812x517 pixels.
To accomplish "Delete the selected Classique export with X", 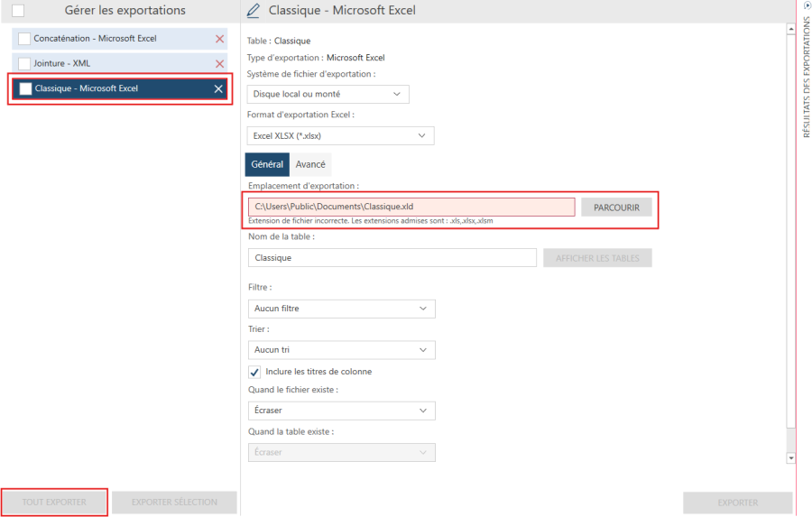I will click(218, 88).
